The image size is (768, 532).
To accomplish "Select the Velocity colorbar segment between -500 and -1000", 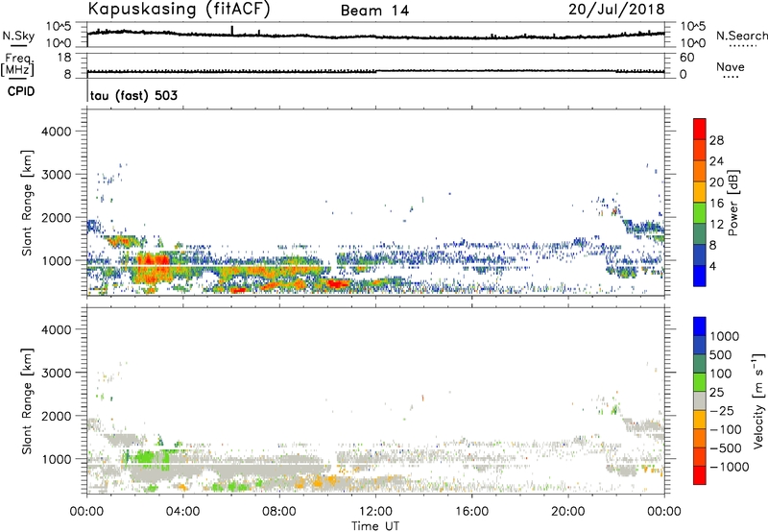I will pyautogui.click(x=700, y=456).
